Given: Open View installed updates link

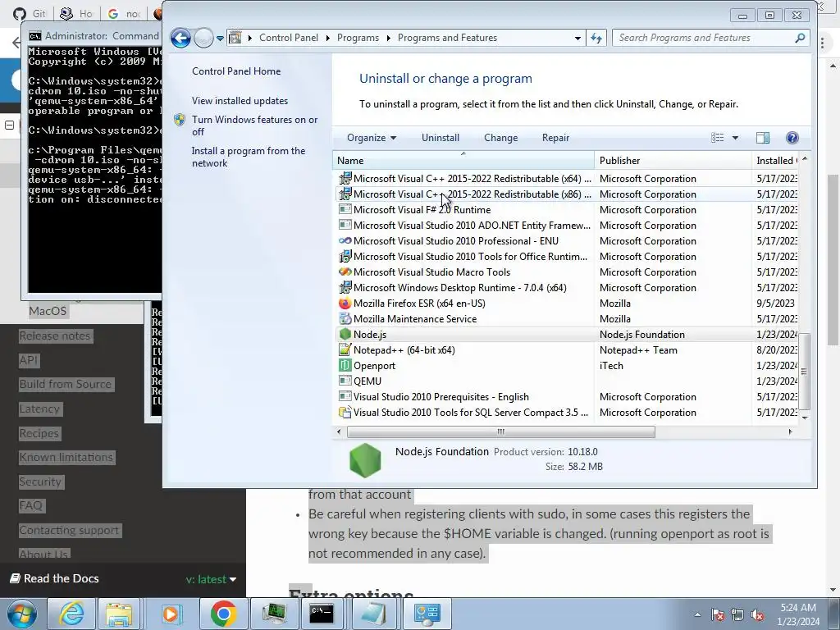Looking at the screenshot, I should [240, 101].
